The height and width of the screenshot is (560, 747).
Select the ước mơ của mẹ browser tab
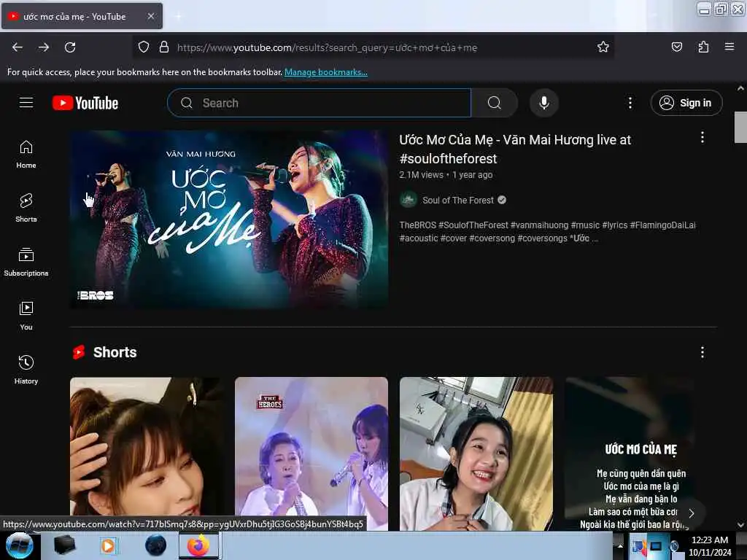pyautogui.click(x=82, y=16)
